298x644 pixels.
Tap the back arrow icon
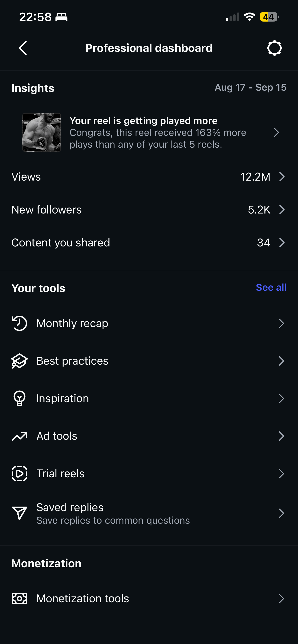coord(23,48)
